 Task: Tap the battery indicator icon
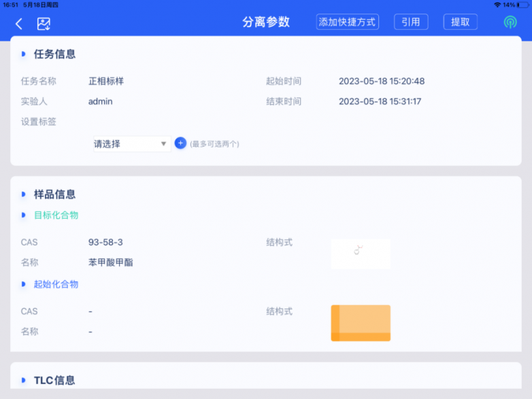click(523, 5)
